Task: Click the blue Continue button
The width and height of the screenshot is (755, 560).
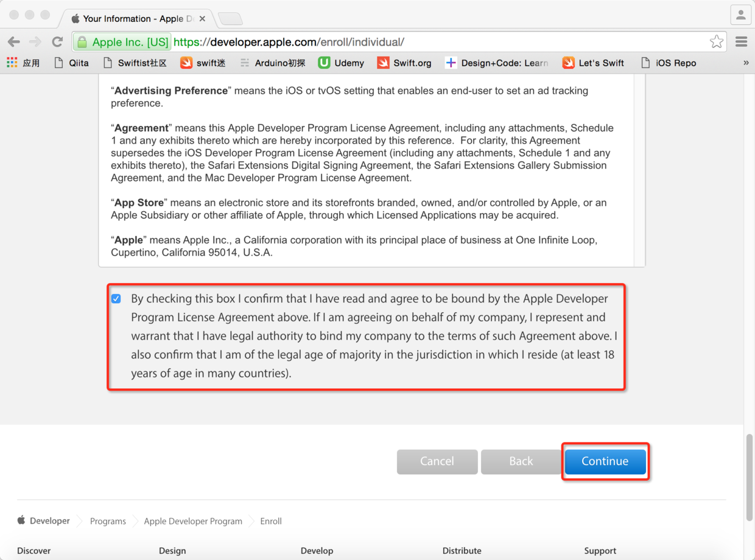Action: [x=605, y=461]
